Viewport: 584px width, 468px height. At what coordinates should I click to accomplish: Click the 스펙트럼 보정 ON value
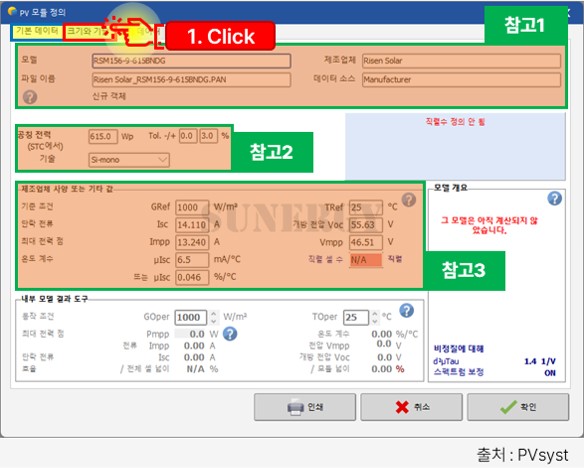pos(550,373)
